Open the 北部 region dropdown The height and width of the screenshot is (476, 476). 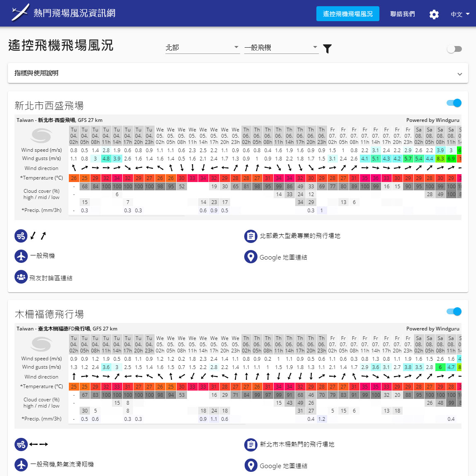(202, 48)
